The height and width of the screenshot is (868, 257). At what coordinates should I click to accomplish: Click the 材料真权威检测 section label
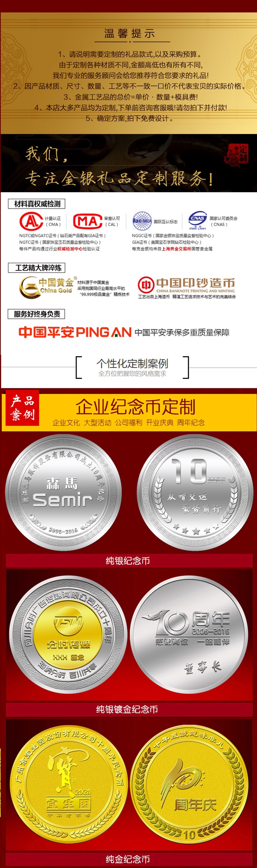[37, 204]
